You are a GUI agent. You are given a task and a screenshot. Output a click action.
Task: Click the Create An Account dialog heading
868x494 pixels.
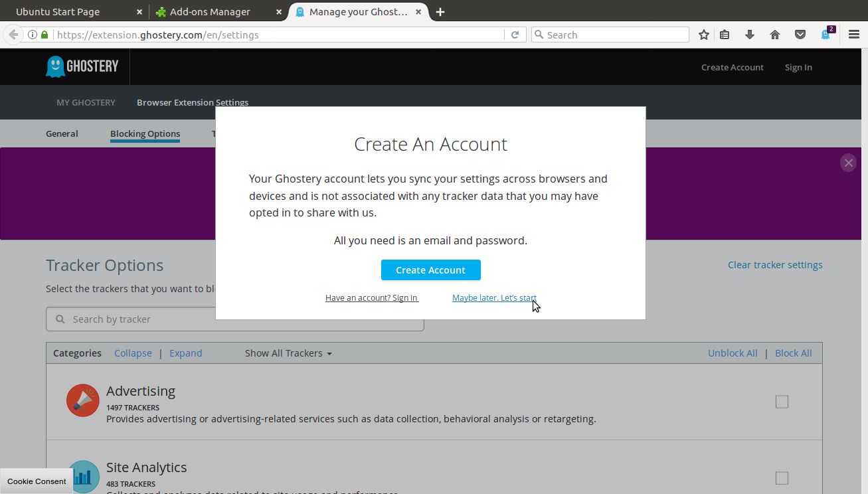coord(431,144)
